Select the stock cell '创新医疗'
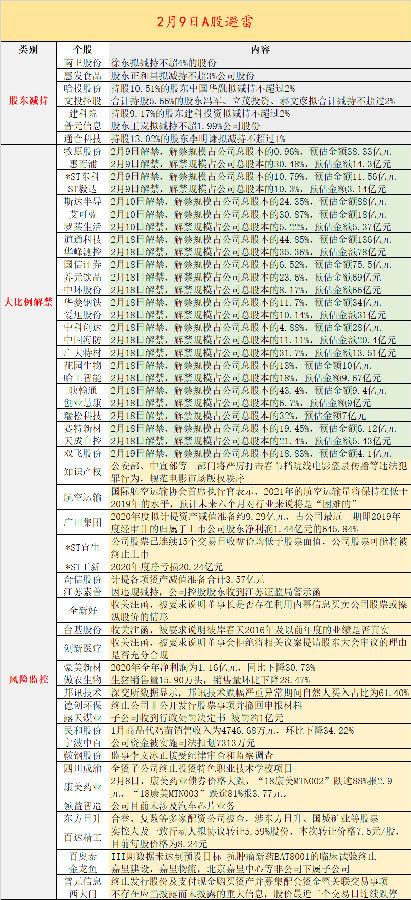This screenshot has height=900, width=411. point(82,649)
